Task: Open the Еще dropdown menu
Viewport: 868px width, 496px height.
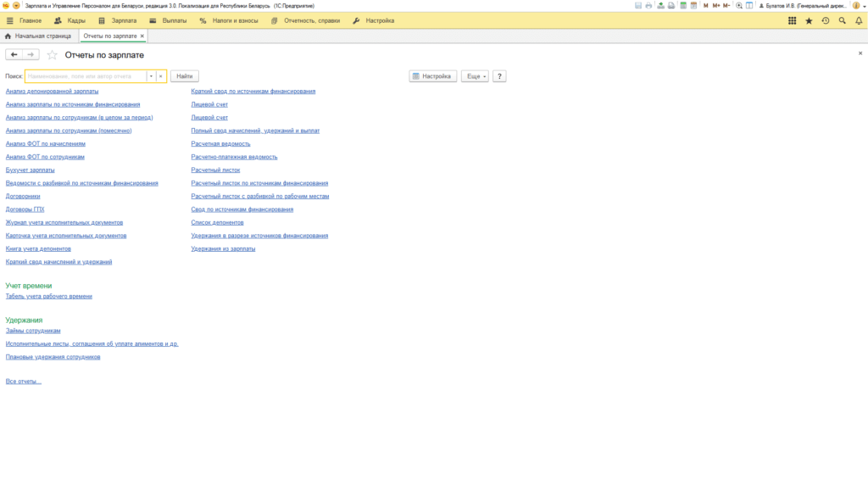Action: point(475,76)
